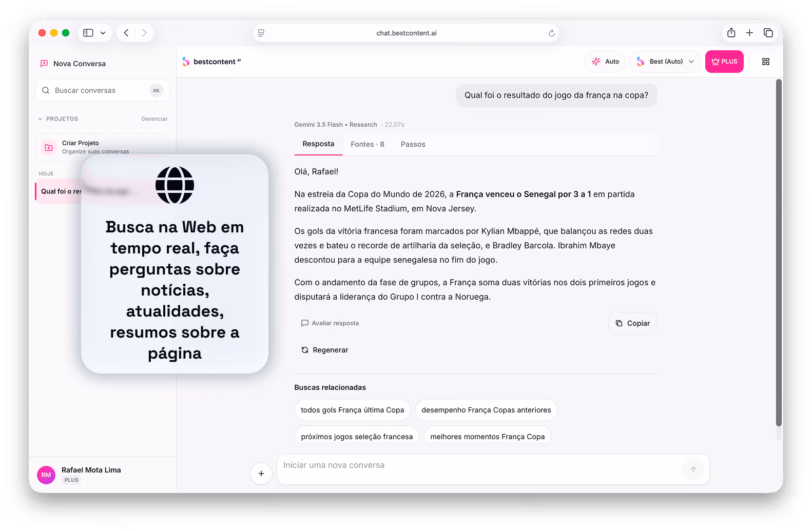Open the Best (Auto) model dropdown

(x=665, y=62)
